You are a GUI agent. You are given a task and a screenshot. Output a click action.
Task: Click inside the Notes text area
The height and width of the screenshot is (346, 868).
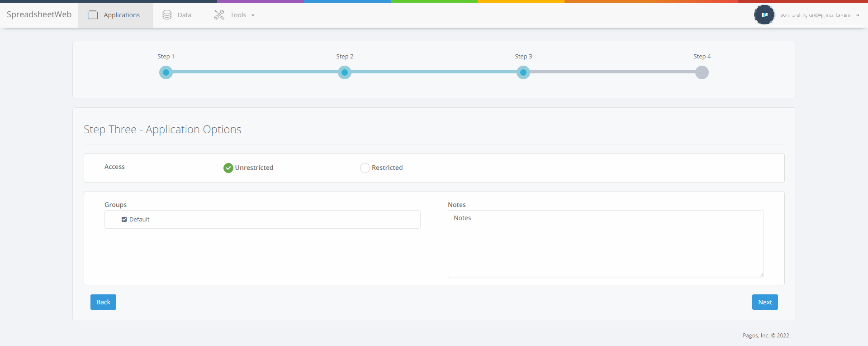pyautogui.click(x=606, y=244)
